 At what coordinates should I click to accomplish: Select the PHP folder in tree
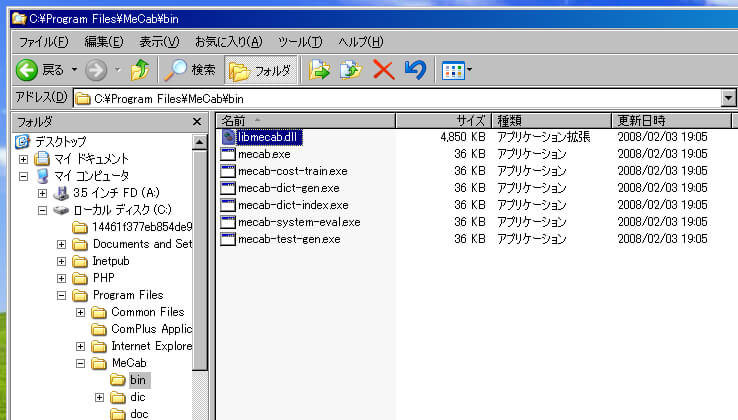coord(105,278)
